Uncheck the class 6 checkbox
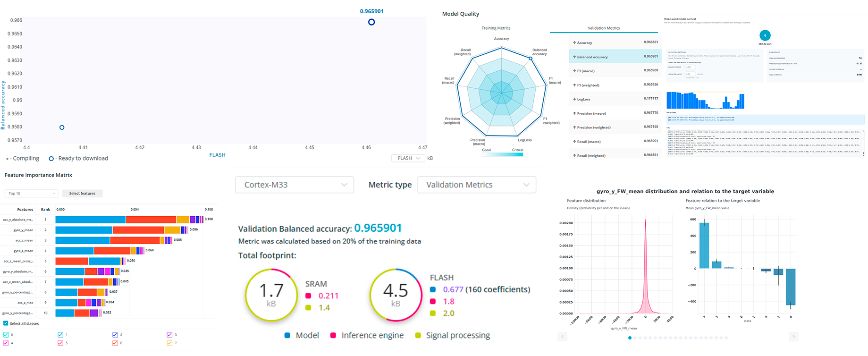This screenshot has width=868, height=356. [x=115, y=343]
